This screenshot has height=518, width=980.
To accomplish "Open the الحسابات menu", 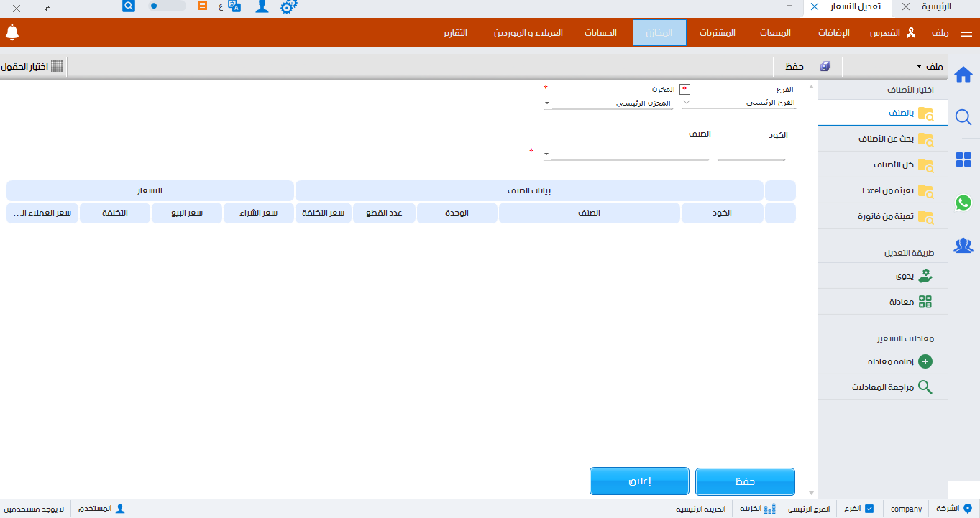I will point(600,33).
